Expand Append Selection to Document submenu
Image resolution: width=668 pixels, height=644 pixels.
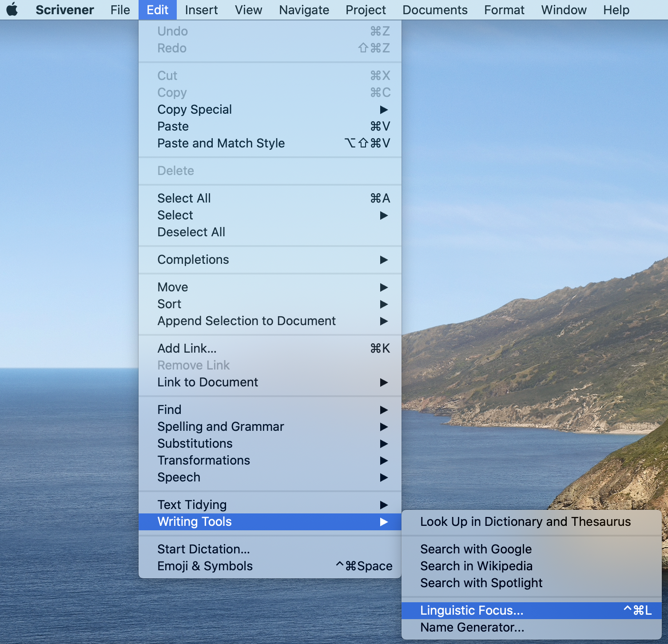click(x=270, y=321)
